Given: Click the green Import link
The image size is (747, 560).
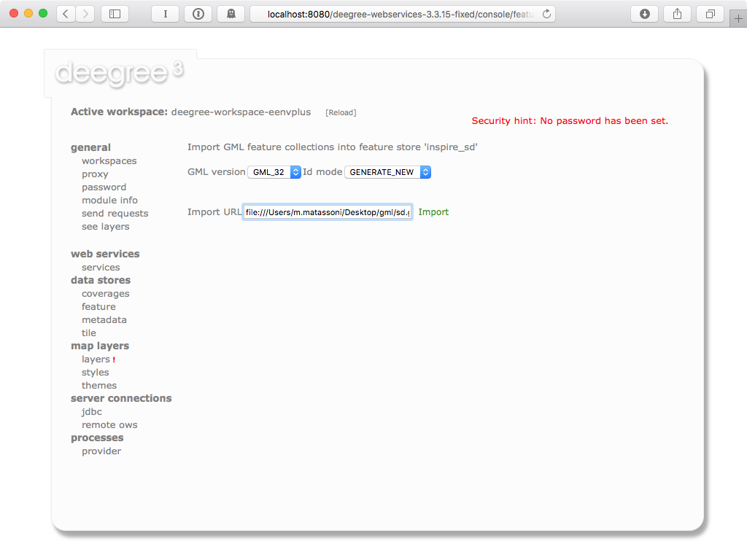Looking at the screenshot, I should tap(433, 212).
